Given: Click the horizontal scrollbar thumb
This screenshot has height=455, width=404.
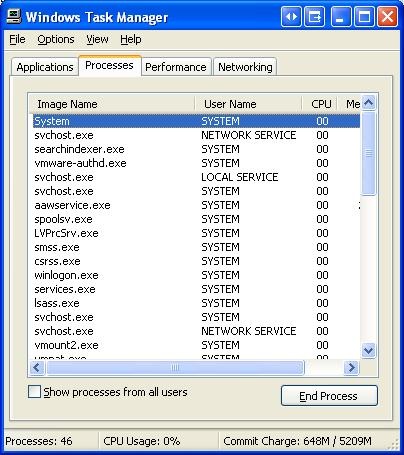Looking at the screenshot, I should coord(175,368).
